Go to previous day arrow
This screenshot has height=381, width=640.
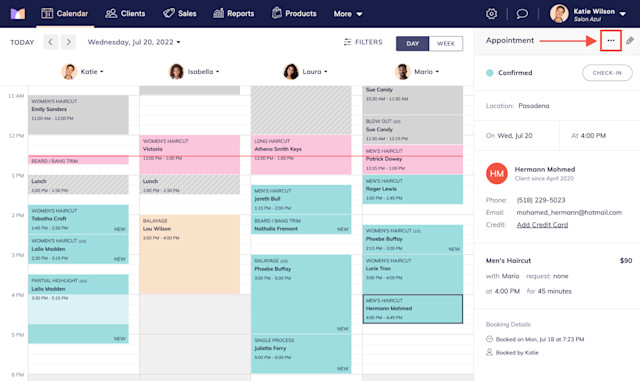click(x=51, y=42)
